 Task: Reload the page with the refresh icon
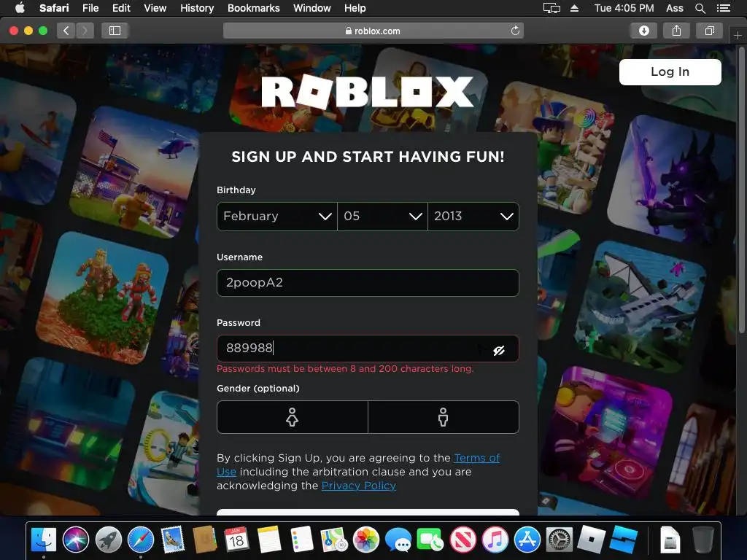point(515,31)
